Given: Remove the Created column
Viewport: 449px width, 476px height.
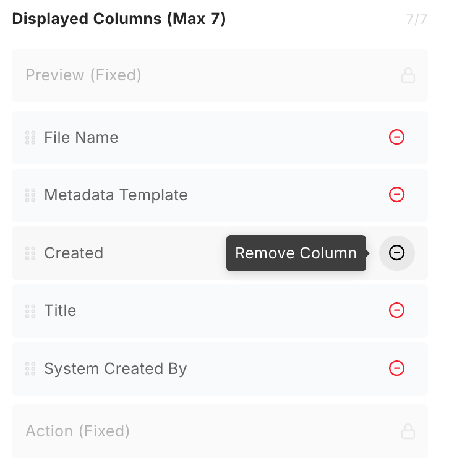Looking at the screenshot, I should [x=396, y=253].
